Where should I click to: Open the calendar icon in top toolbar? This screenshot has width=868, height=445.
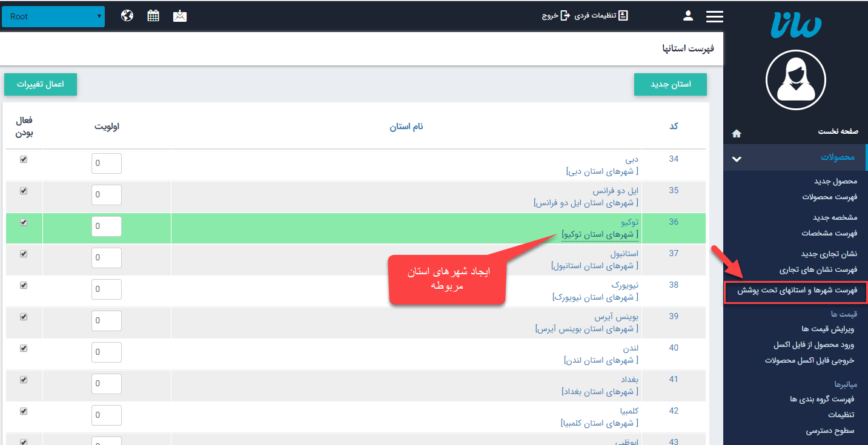[x=153, y=15]
